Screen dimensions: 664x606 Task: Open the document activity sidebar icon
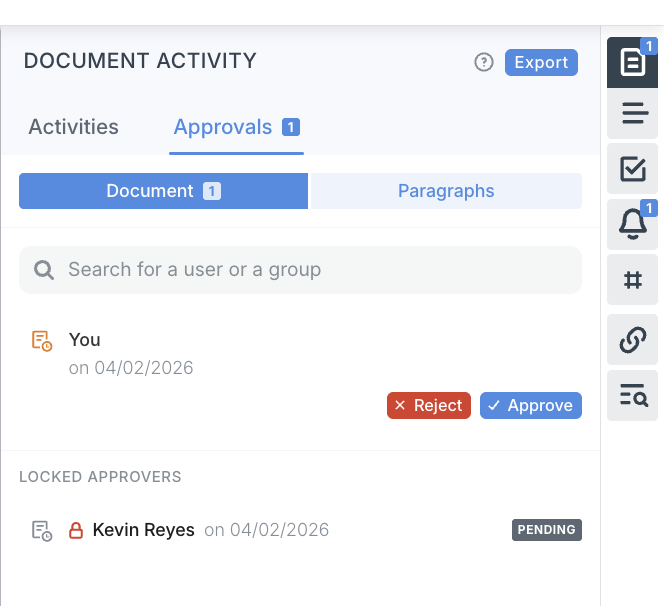click(632, 63)
